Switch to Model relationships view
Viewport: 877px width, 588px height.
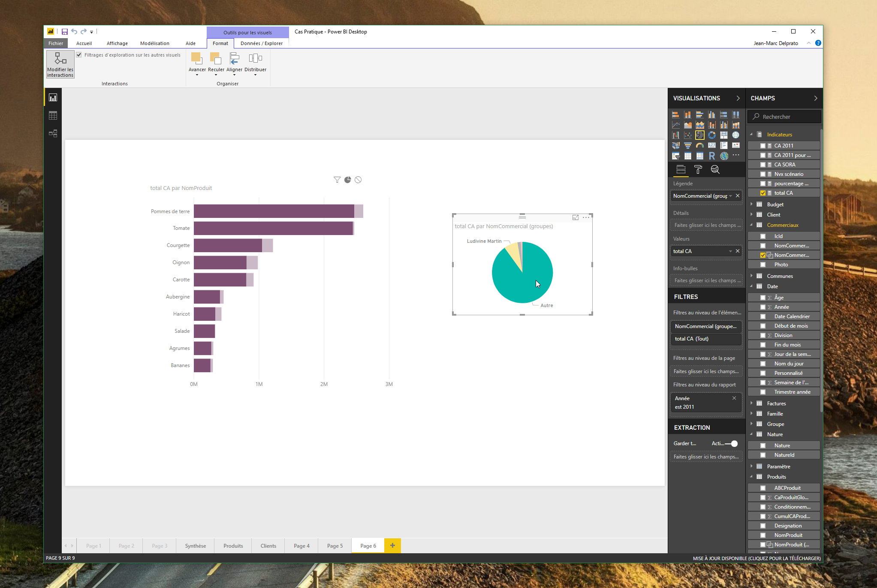(53, 133)
